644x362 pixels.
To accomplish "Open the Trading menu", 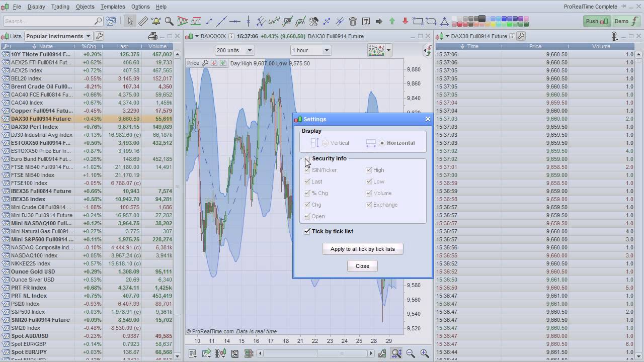I will coord(60,7).
